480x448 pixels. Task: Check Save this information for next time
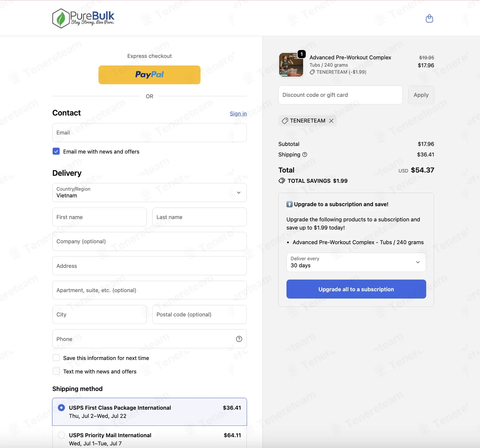click(56, 358)
